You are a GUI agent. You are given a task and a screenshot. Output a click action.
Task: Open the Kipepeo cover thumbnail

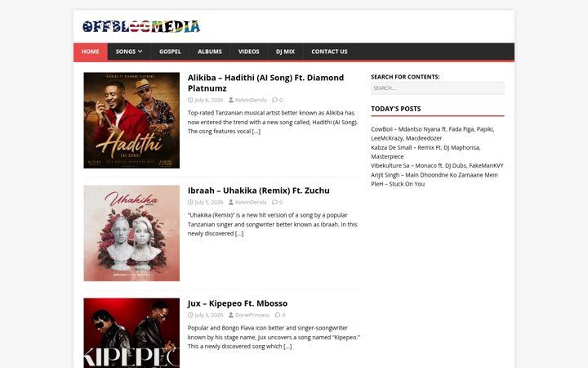tap(131, 333)
